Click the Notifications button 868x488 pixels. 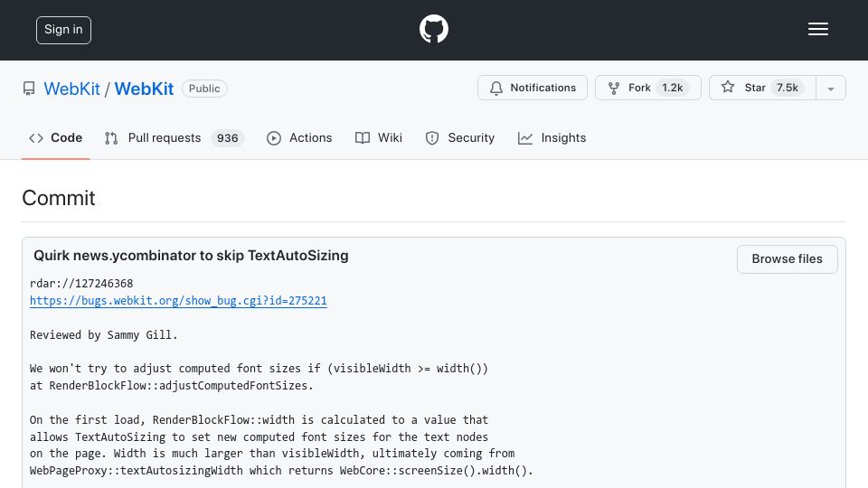coord(533,88)
